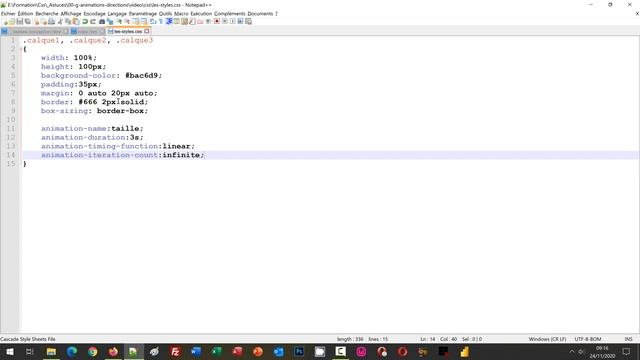Open user defined language dialog

(177, 21)
